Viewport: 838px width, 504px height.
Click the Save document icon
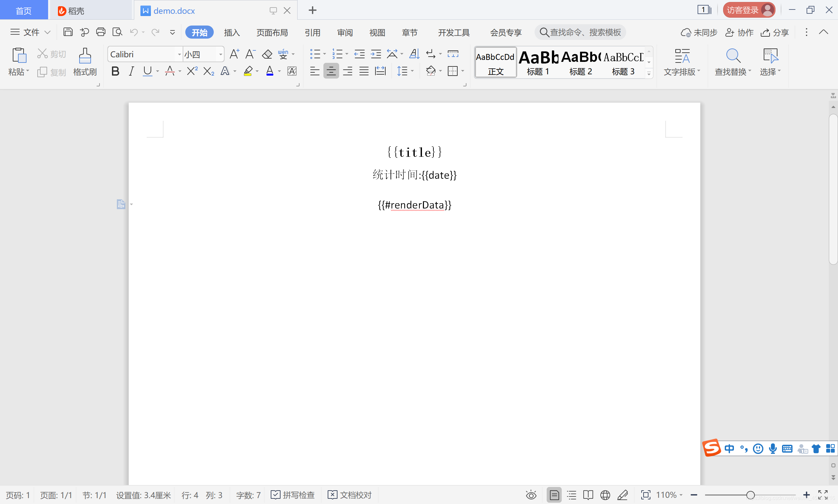(x=68, y=32)
